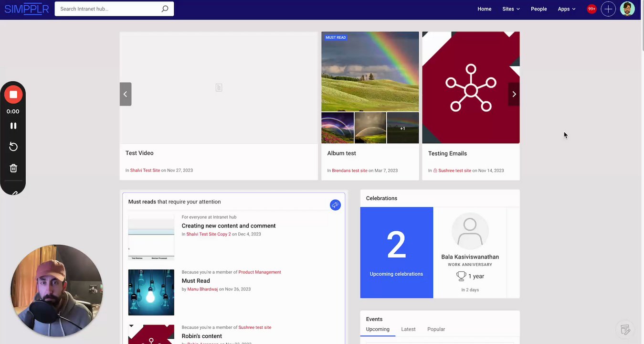
Task: Go to Home in the navigation
Action: [x=484, y=9]
